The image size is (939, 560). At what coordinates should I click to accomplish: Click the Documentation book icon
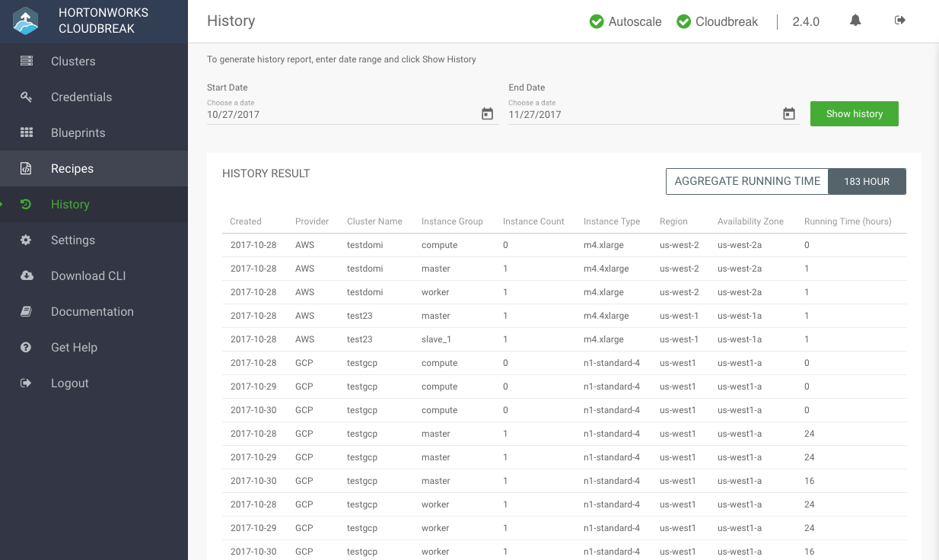click(x=26, y=311)
